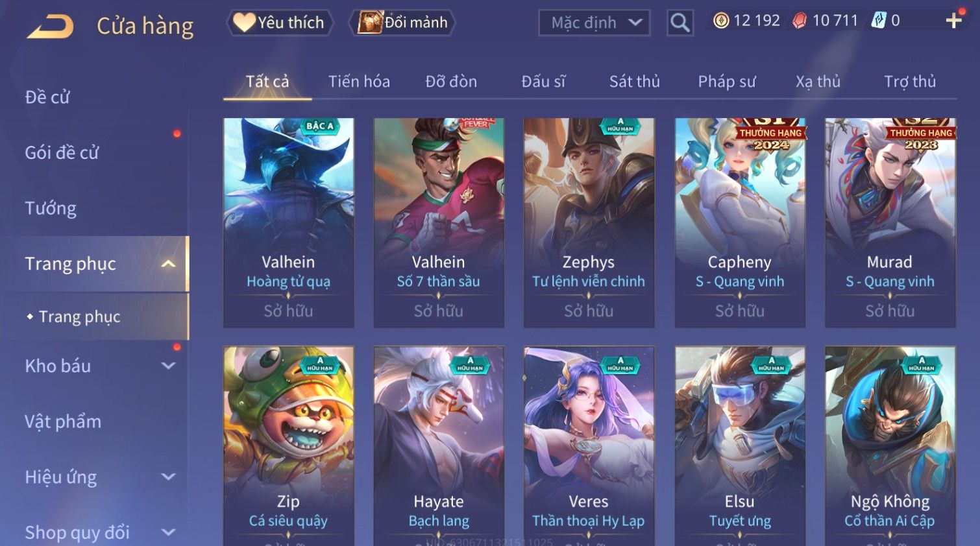The image size is (980, 546).
Task: Tap the plus icon to add currency
Action: coord(954,21)
